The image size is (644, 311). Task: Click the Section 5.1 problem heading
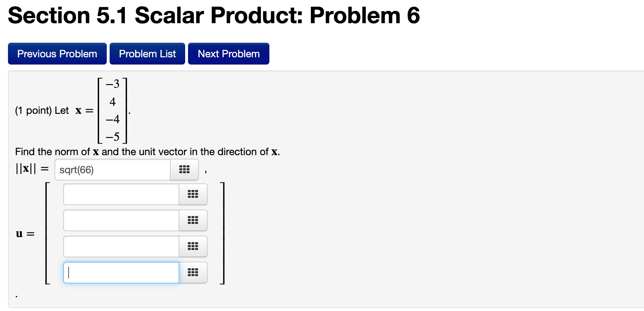coord(213,15)
